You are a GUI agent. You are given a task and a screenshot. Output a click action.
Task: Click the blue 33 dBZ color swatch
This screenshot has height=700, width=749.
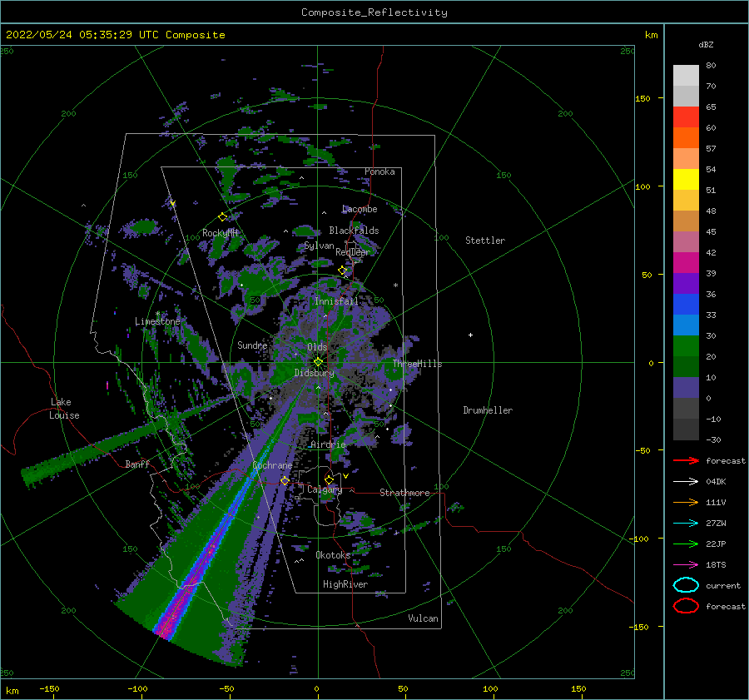pyautogui.click(x=686, y=304)
